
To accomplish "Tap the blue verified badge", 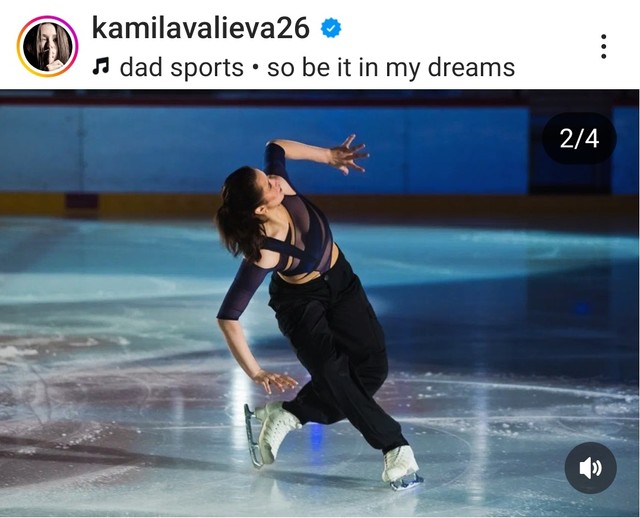I will [331, 28].
